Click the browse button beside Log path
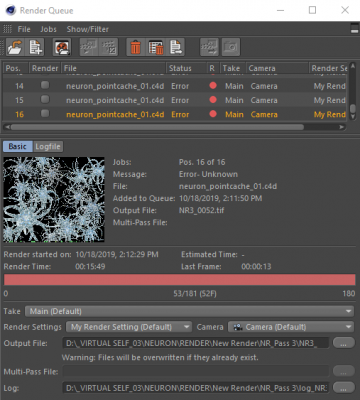 point(344,388)
